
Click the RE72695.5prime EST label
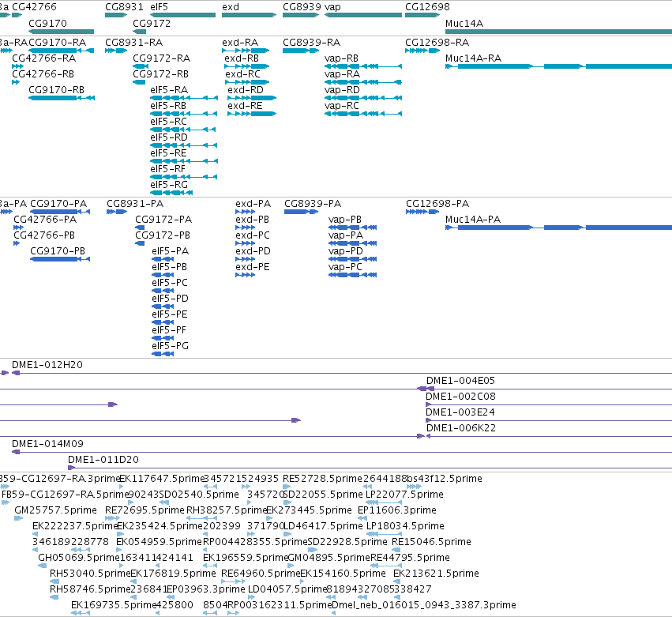[145, 510]
